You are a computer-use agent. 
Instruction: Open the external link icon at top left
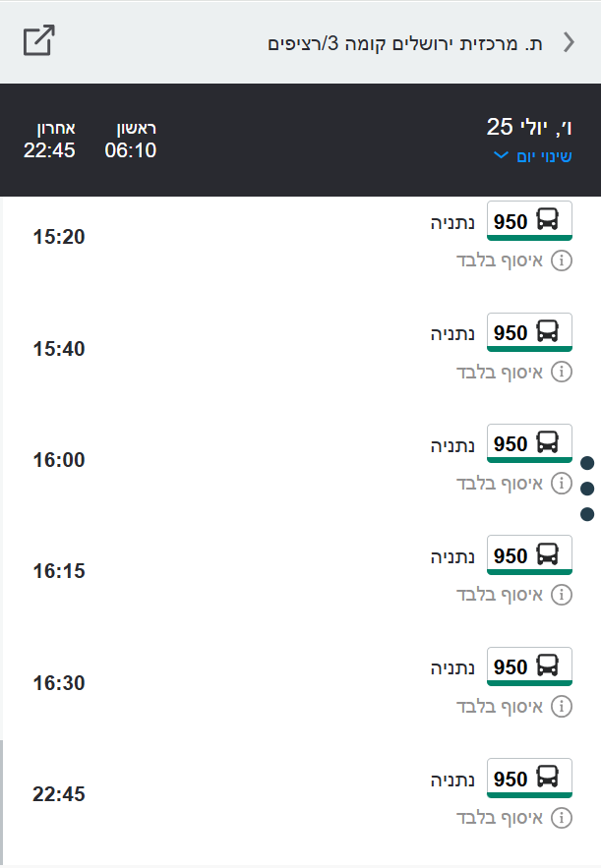pos(39,41)
